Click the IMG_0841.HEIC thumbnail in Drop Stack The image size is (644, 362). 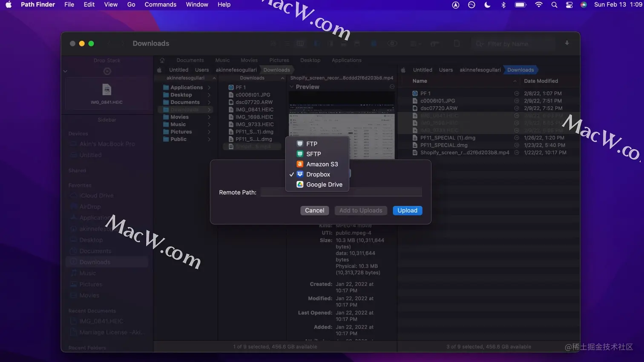(106, 90)
